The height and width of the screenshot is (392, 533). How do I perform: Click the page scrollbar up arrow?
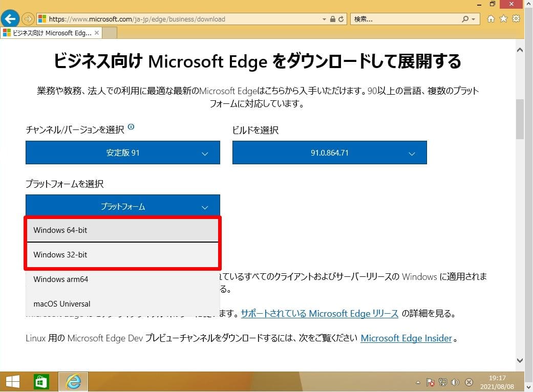pyautogui.click(x=520, y=50)
